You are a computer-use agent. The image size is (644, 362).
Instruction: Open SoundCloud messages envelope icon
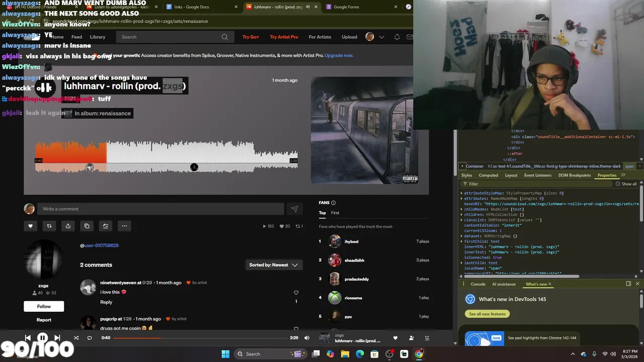410,37
